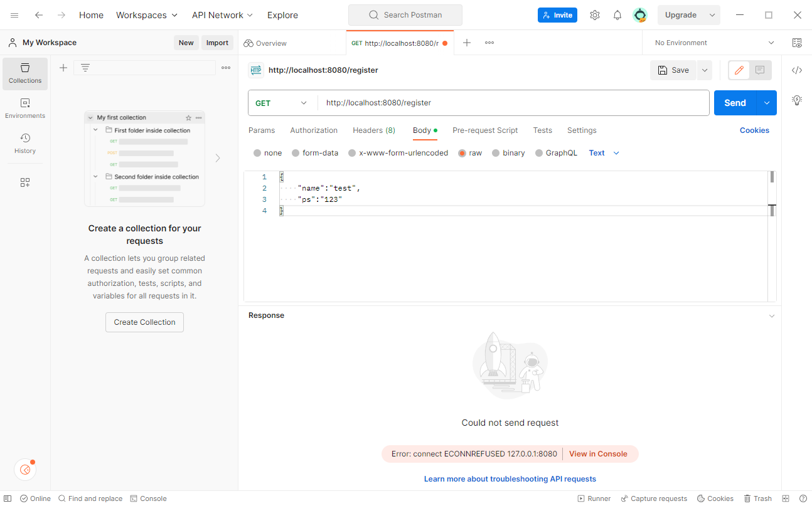Click View in Console link
Viewport: 812px width, 506px height.
598,454
